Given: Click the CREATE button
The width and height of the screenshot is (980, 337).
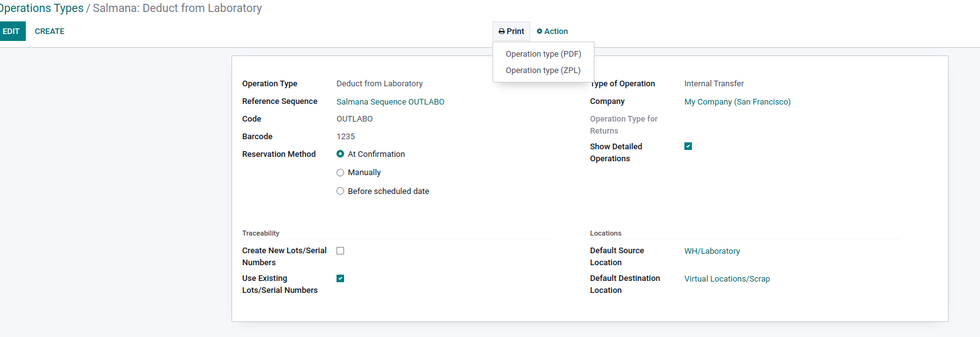Looking at the screenshot, I should 50,31.
